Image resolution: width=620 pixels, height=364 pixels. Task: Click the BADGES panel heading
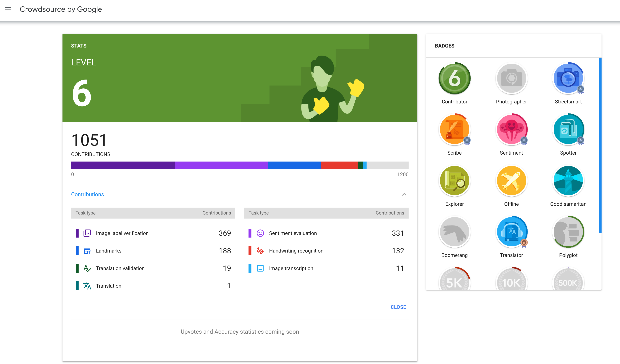pos(444,46)
